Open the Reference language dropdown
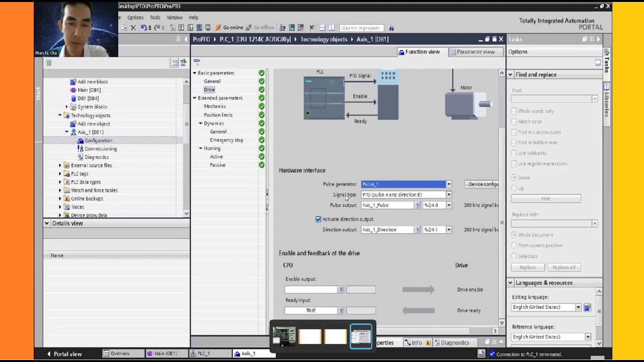 click(x=588, y=337)
